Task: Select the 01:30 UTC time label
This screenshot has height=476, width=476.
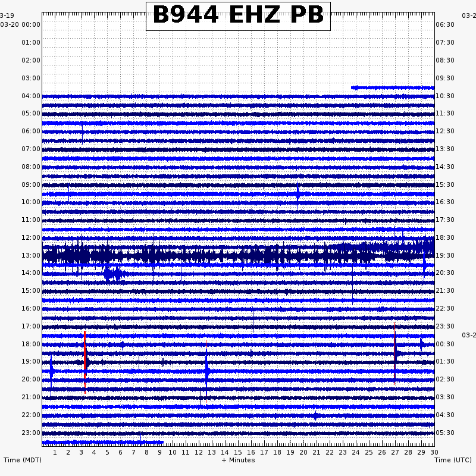Action: 445,361
